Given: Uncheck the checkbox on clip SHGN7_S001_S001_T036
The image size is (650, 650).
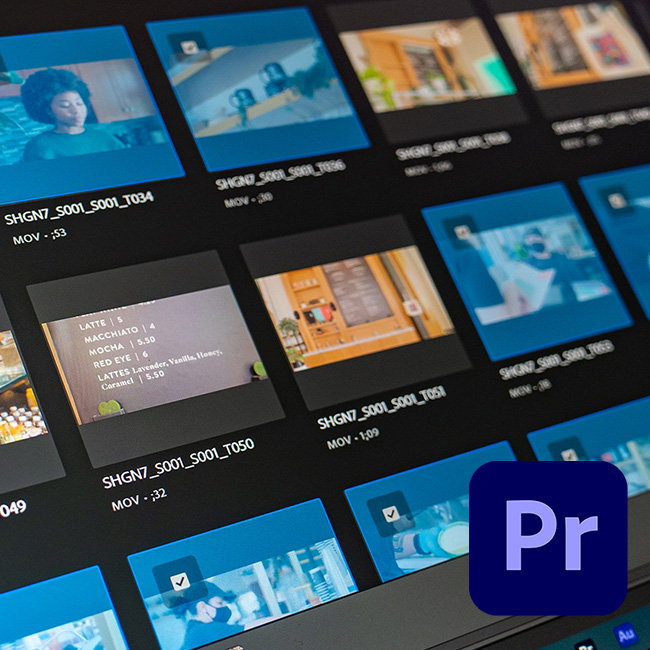Looking at the screenshot, I should click(189, 48).
